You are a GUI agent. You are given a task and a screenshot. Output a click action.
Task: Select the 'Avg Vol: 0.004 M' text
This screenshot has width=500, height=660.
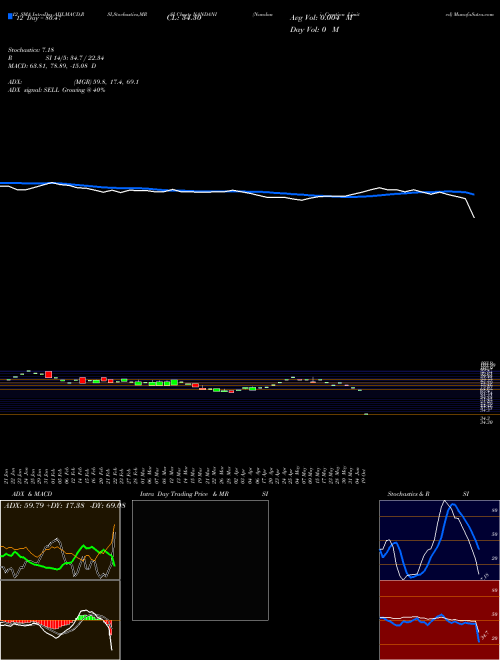(321, 18)
